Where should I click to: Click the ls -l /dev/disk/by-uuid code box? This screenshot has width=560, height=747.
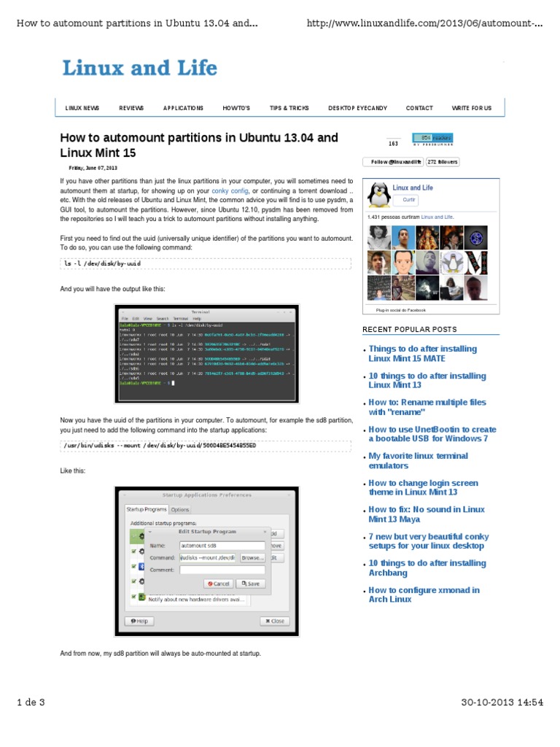point(206,263)
